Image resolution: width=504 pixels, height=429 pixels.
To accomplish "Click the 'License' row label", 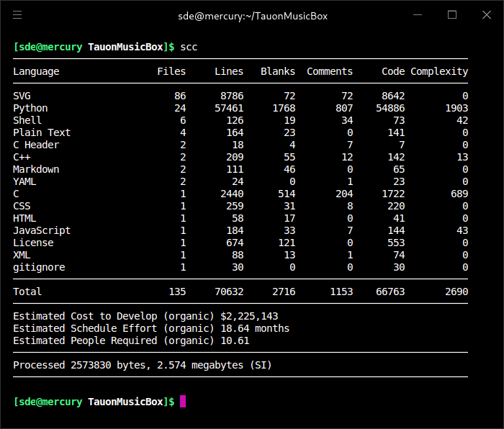I will (x=33, y=243).
